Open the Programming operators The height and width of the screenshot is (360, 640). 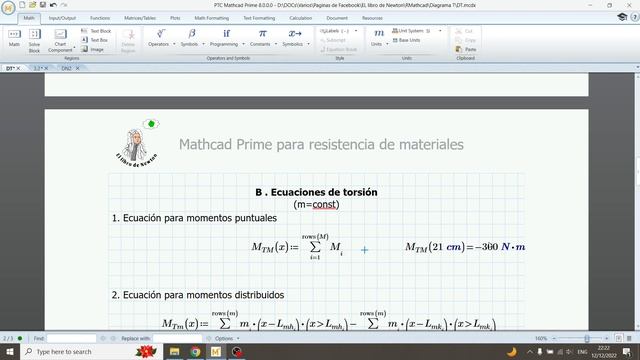(227, 38)
